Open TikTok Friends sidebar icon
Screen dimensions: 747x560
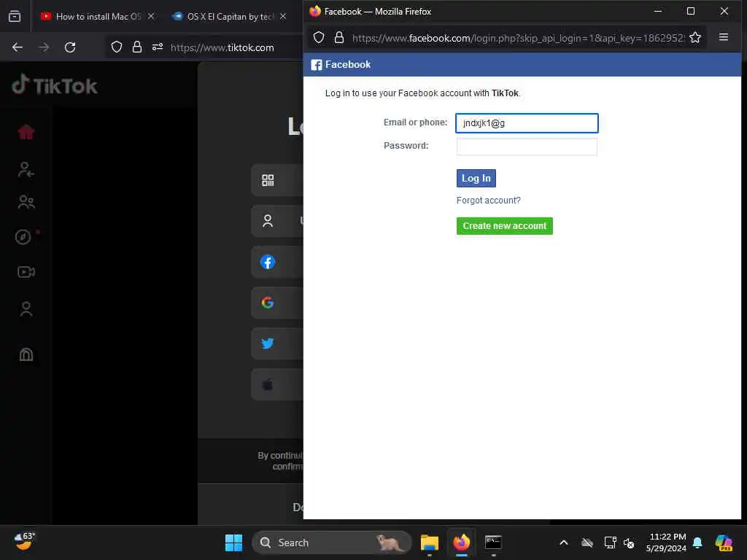tap(26, 202)
